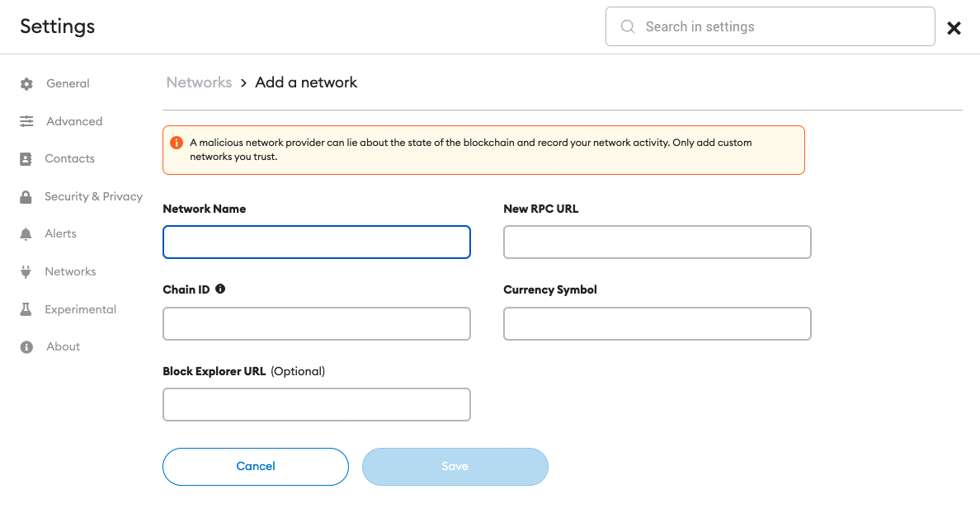Cancel adding the network
The height and width of the screenshot is (527, 980).
coord(256,466)
